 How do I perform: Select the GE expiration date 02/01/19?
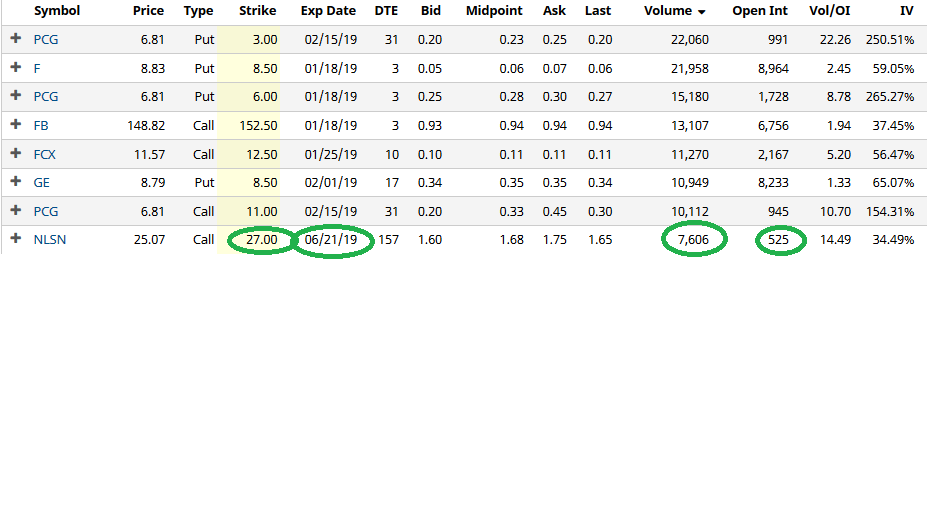coord(331,182)
